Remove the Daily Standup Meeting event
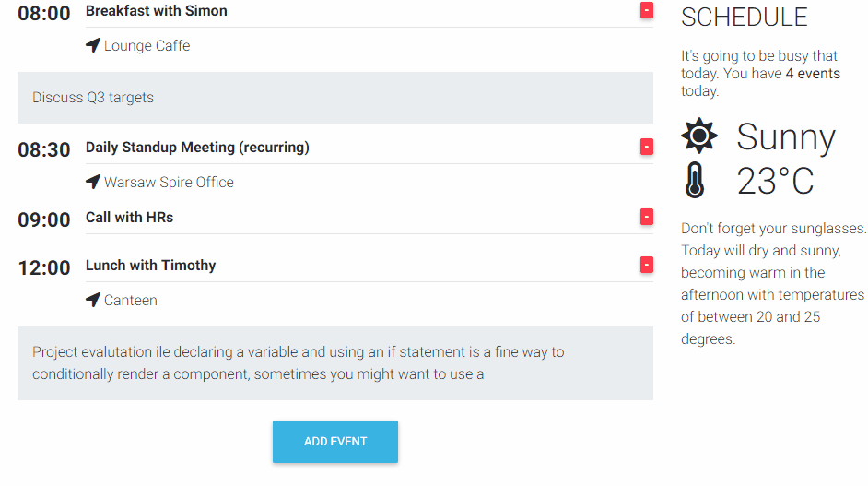 (647, 147)
